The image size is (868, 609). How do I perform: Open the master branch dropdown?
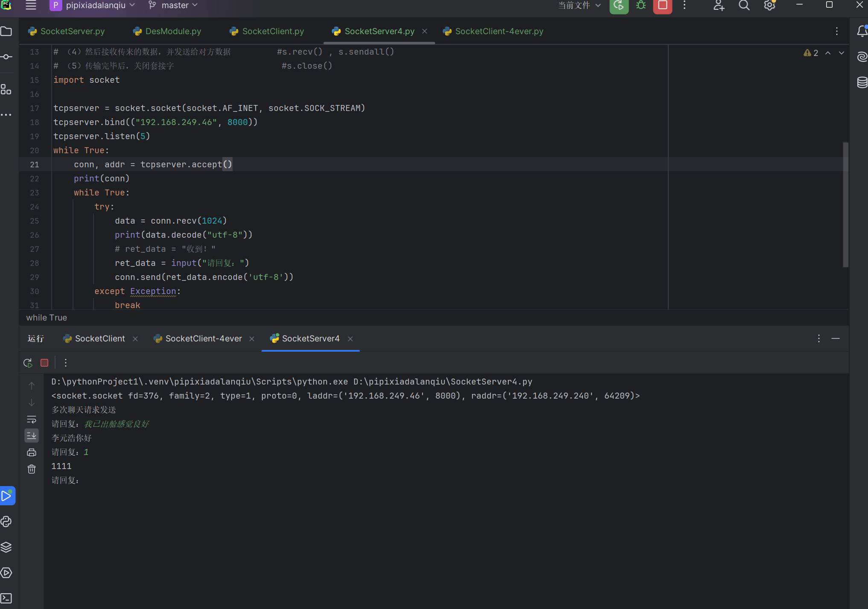[x=173, y=6]
